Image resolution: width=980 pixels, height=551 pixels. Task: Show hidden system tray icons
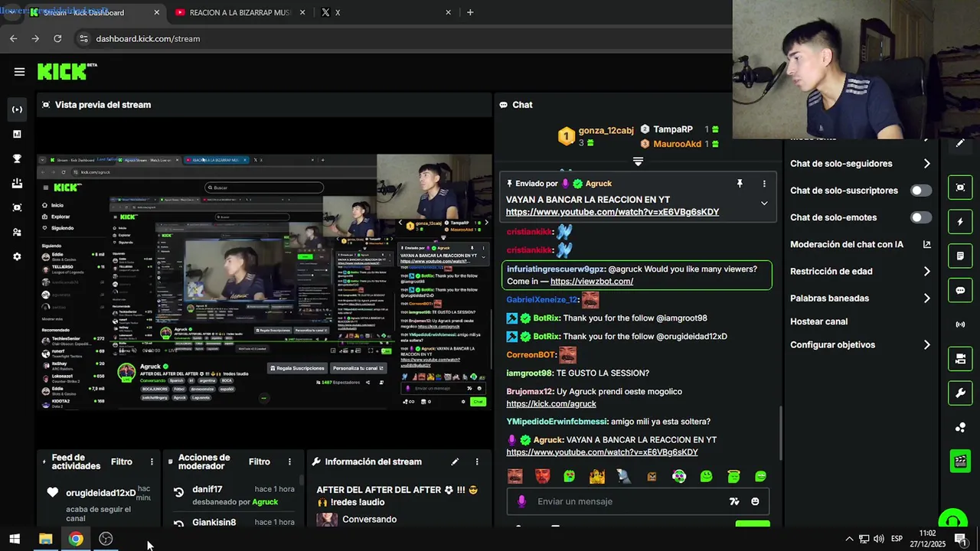[849, 539]
